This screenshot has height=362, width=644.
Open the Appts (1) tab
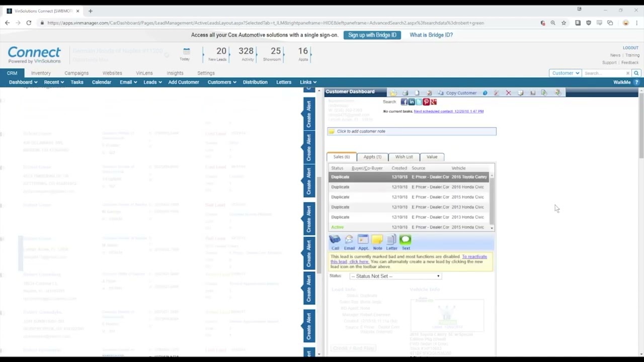click(372, 157)
